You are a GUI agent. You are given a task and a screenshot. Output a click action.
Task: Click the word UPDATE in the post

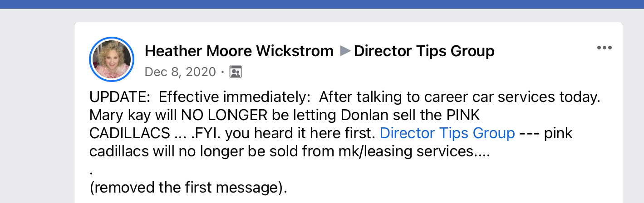pyautogui.click(x=117, y=97)
